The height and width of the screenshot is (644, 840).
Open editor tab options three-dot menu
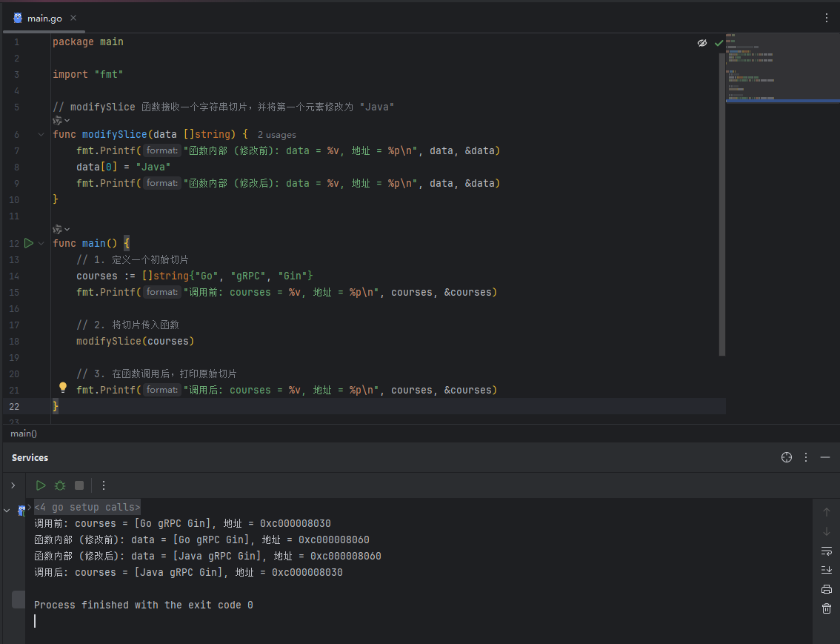point(827,19)
